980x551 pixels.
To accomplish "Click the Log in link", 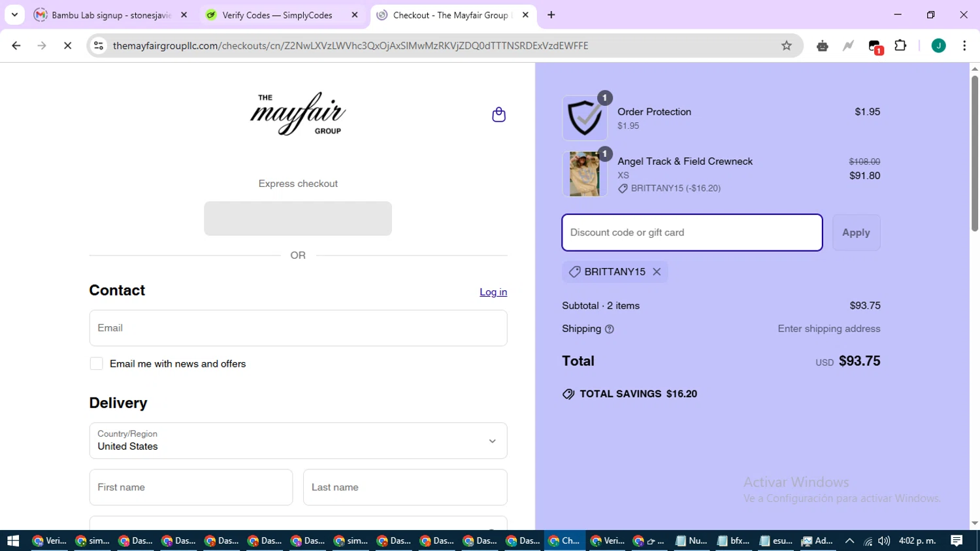I will pyautogui.click(x=493, y=292).
